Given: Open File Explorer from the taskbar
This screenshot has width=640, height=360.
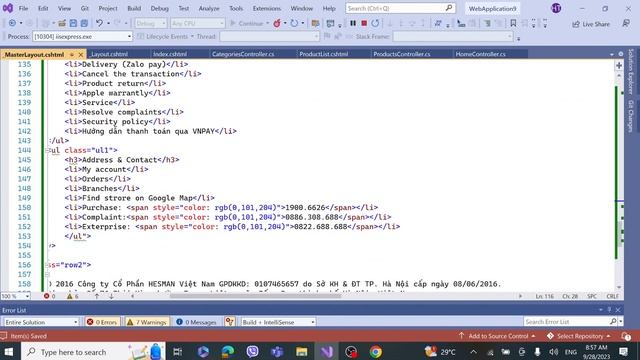Looking at the screenshot, I should click(x=302, y=352).
